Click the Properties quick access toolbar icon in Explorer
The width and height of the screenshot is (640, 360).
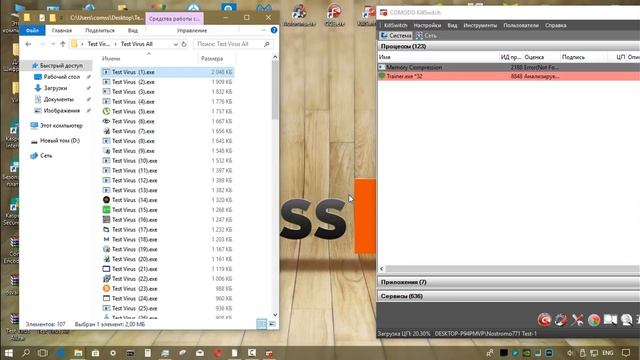pos(42,18)
